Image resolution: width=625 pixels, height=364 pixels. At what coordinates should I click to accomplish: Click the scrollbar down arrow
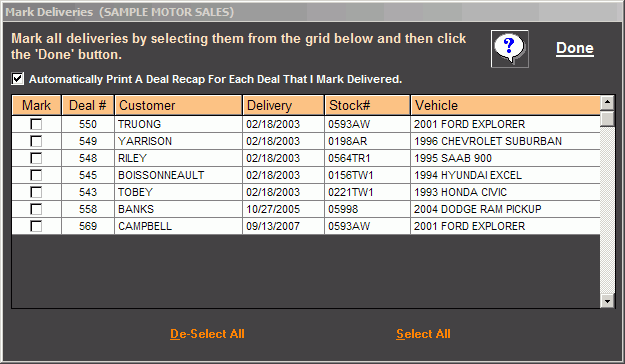tap(607, 301)
